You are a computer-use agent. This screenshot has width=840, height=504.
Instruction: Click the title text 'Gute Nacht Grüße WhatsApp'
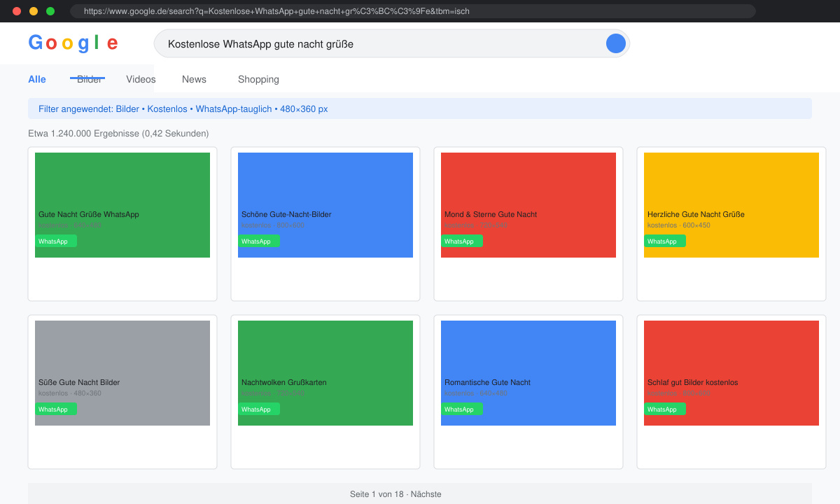pos(89,214)
